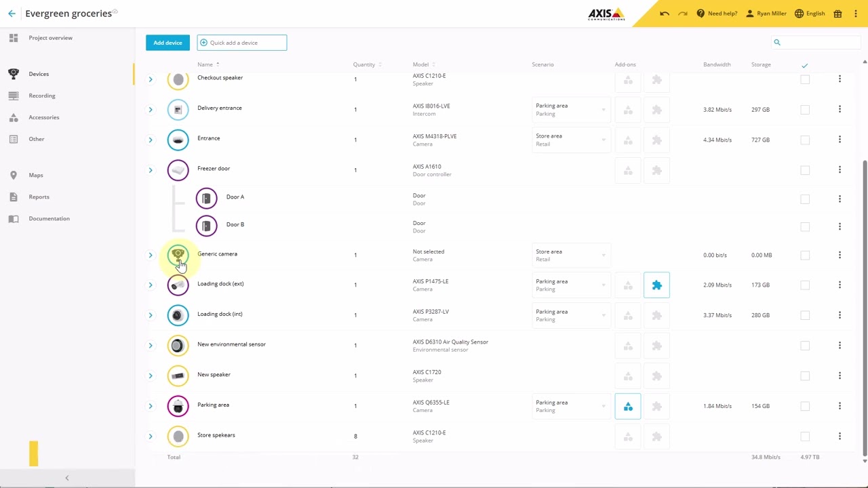
Task: Expand the Delivery entrance row
Action: pos(151,109)
